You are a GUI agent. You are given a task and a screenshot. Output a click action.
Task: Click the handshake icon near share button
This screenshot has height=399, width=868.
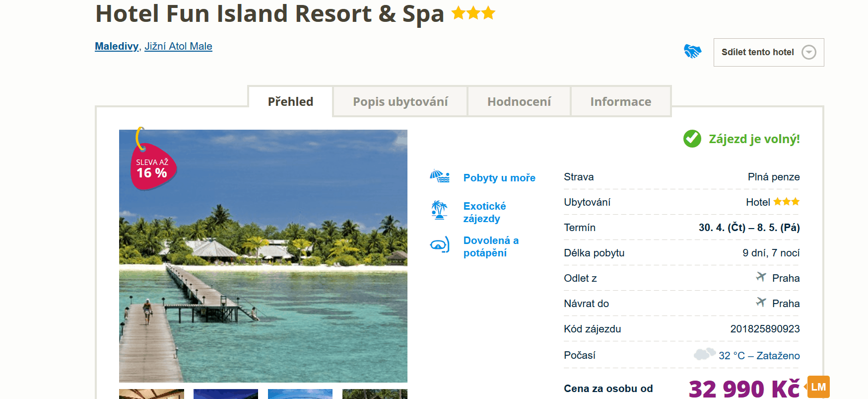coord(692,51)
